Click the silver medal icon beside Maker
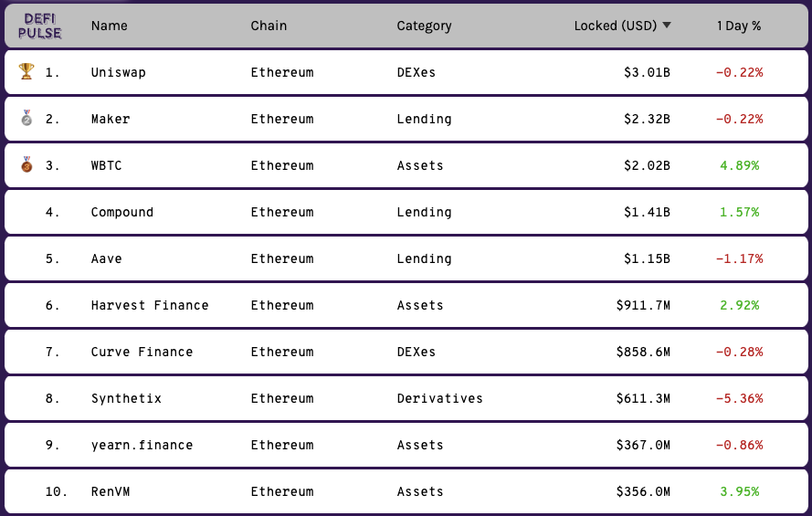 (26, 118)
